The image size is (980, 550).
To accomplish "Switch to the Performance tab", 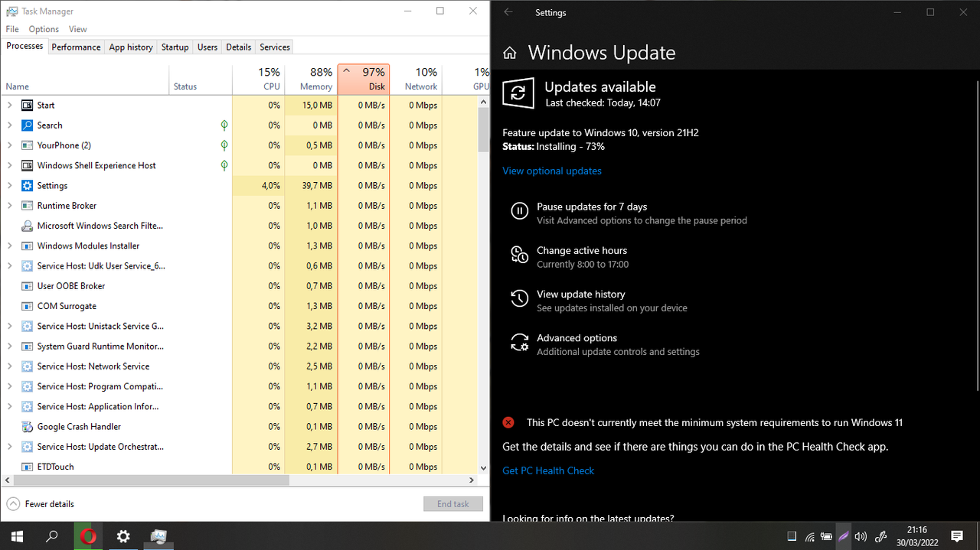I will (x=76, y=47).
